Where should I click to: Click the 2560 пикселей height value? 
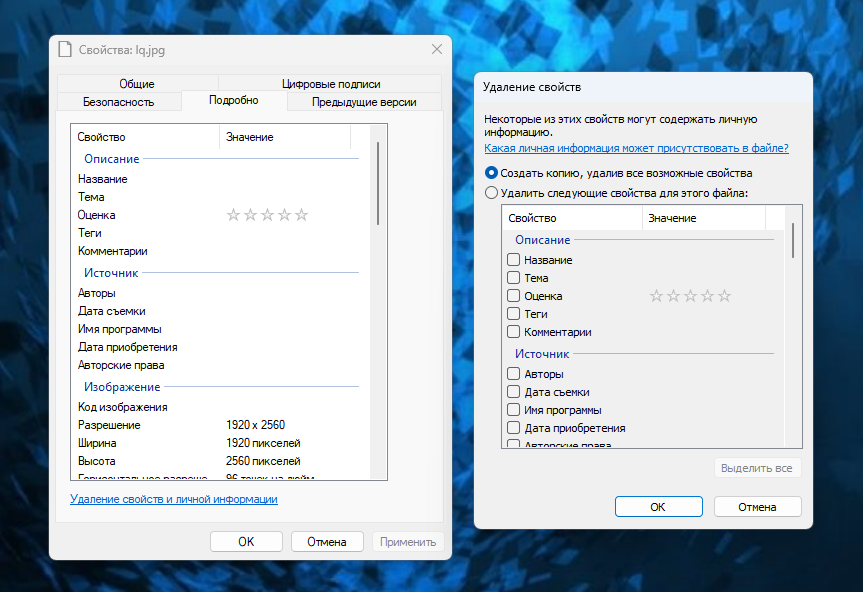(x=263, y=461)
